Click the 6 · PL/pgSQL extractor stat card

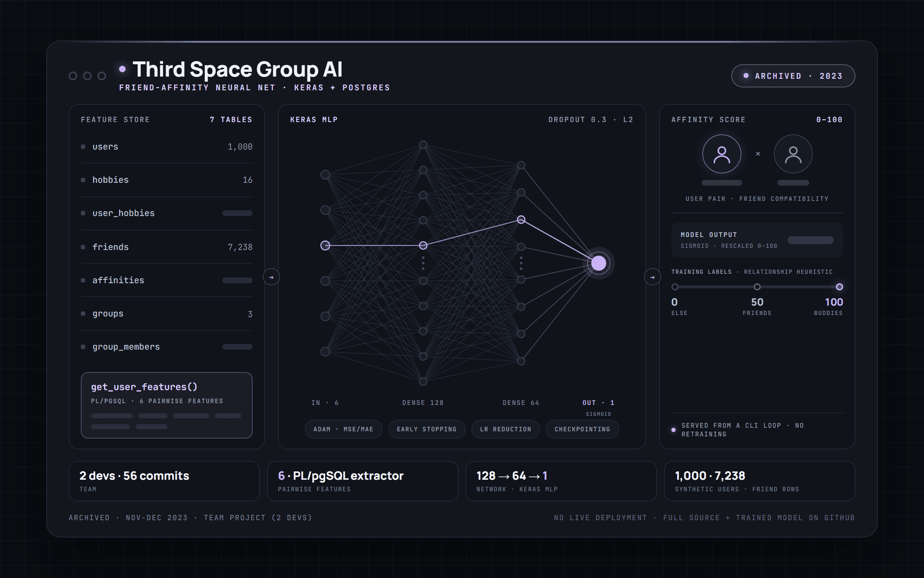(x=362, y=481)
